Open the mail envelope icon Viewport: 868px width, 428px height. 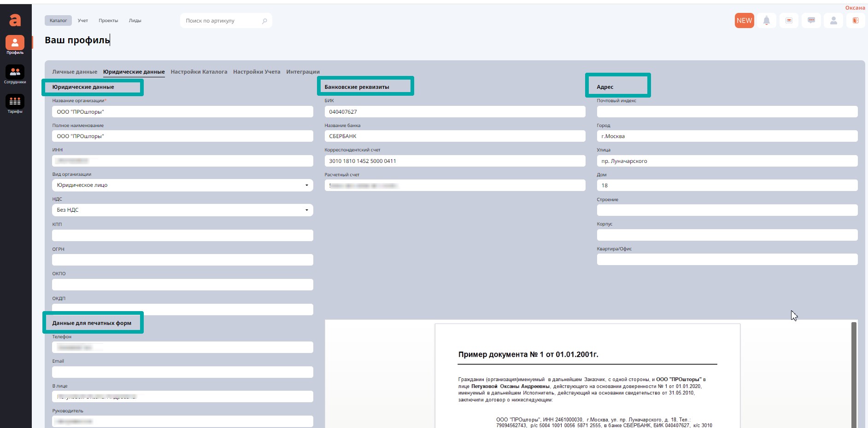click(789, 21)
